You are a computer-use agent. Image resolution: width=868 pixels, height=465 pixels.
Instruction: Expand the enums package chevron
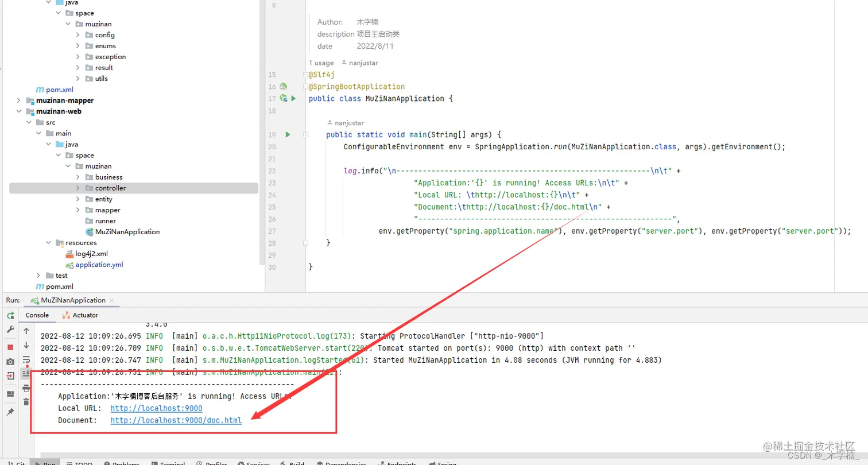click(78, 46)
